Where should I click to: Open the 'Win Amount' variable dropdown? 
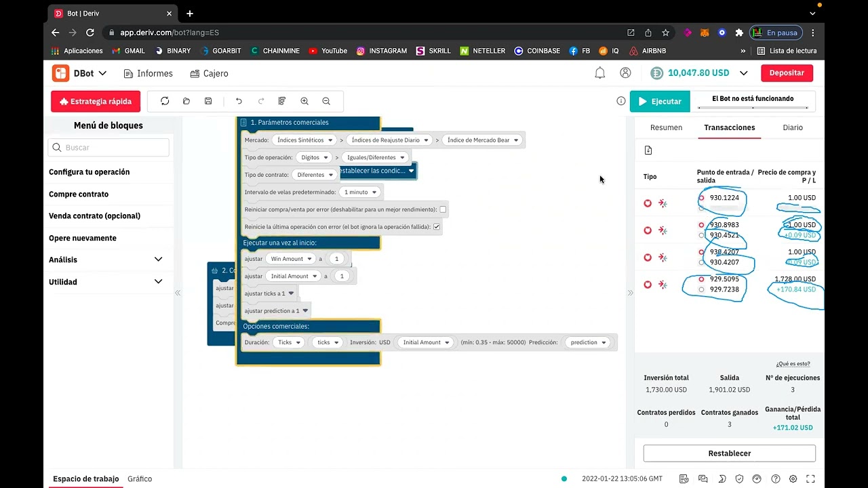click(x=290, y=259)
